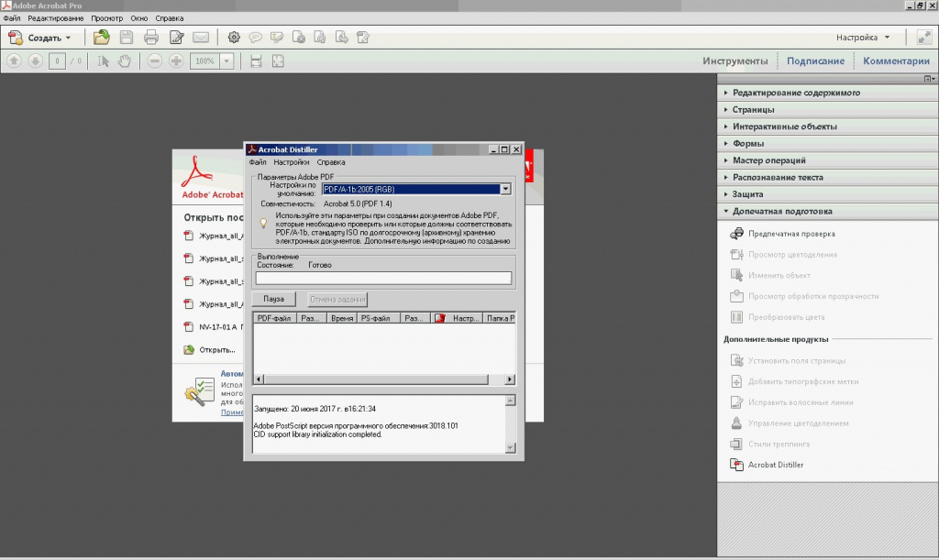Click Добавить типографские метки icon

pyautogui.click(x=736, y=381)
